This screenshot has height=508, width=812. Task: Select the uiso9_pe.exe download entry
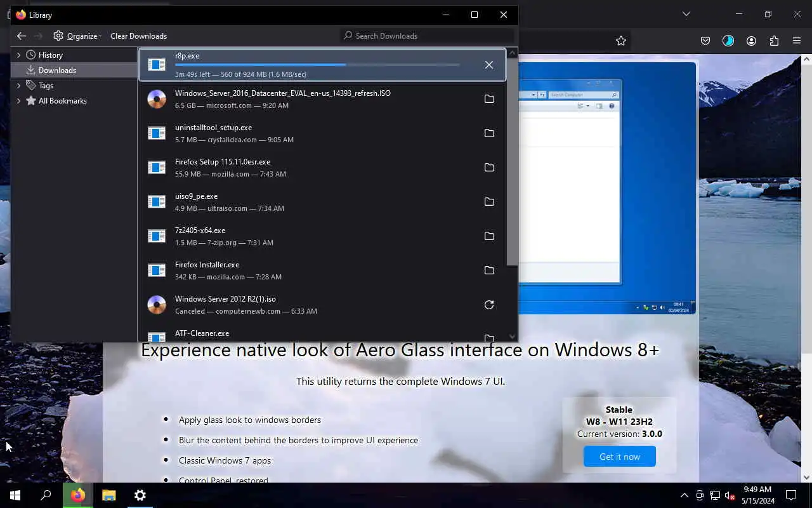pyautogui.click(x=322, y=202)
